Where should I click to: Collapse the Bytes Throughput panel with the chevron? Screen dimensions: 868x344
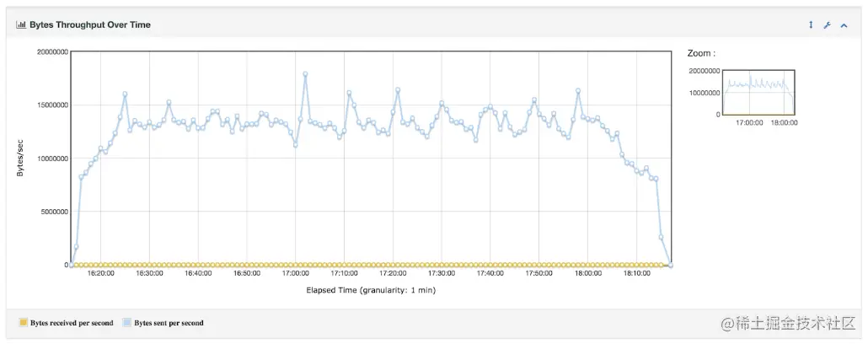coord(844,25)
